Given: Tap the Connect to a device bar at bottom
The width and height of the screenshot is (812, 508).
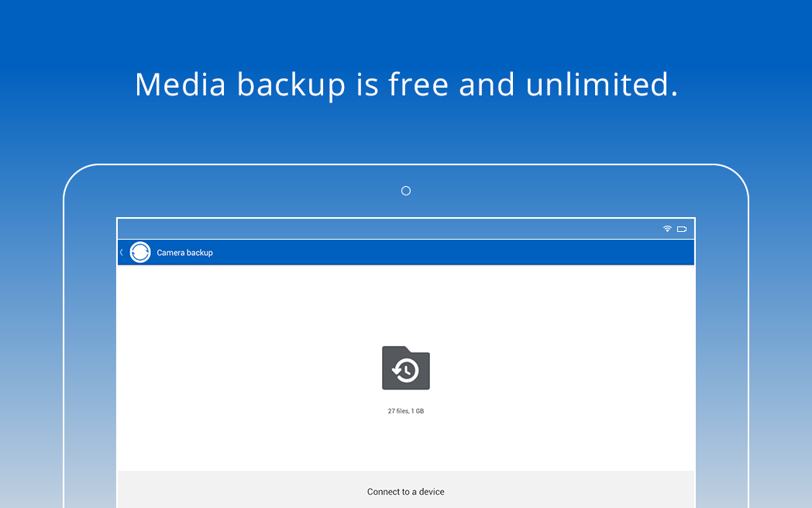Looking at the screenshot, I should 405,491.
